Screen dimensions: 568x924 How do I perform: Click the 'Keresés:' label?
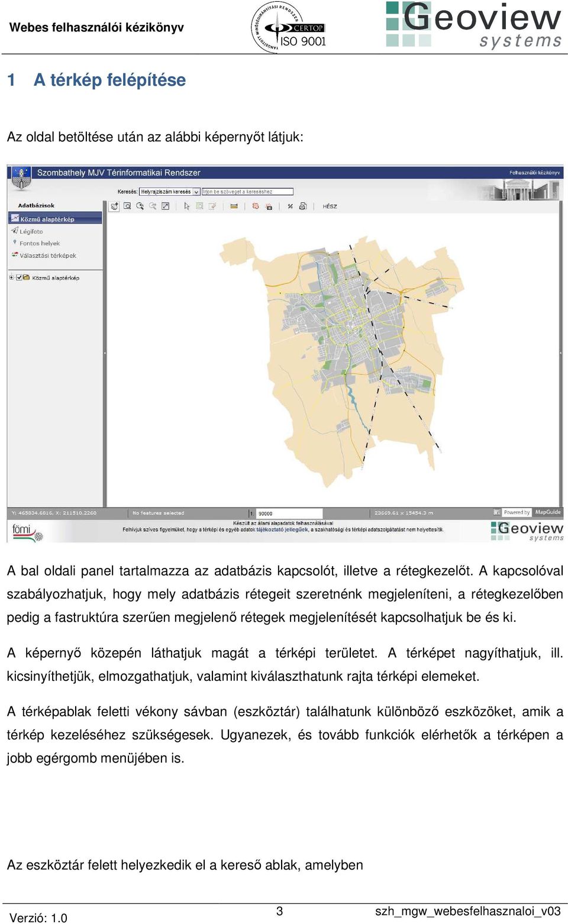pyautogui.click(x=127, y=192)
